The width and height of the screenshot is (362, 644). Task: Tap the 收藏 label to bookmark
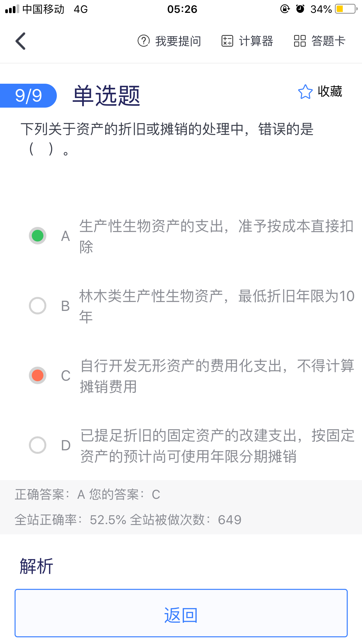point(330,92)
